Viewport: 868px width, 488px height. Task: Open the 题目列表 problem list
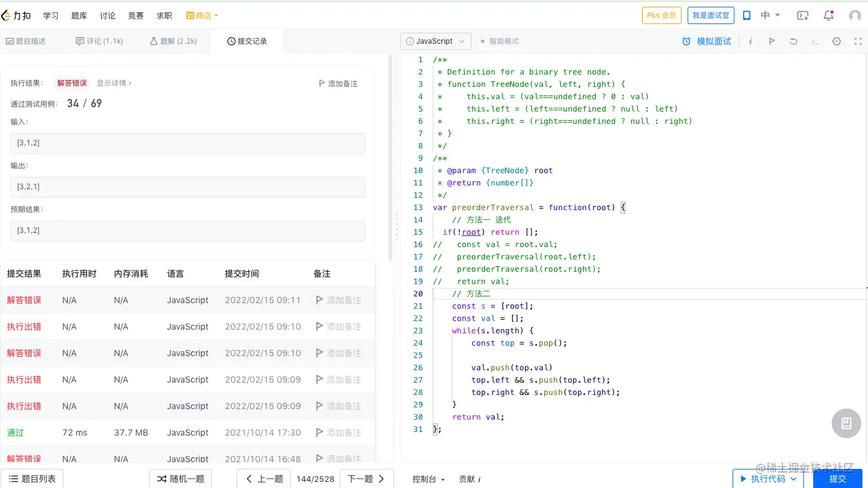pyautogui.click(x=32, y=479)
